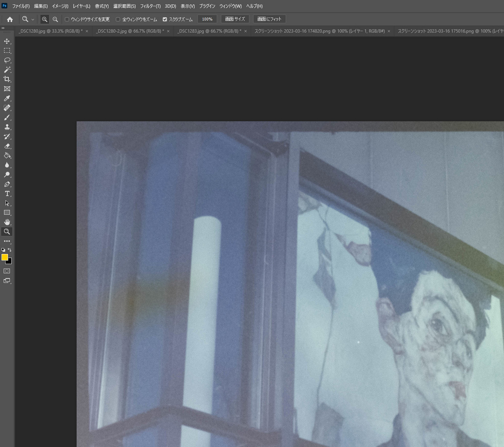
Task: Switch to _DSC1280.jpg document tab
Action: point(50,31)
